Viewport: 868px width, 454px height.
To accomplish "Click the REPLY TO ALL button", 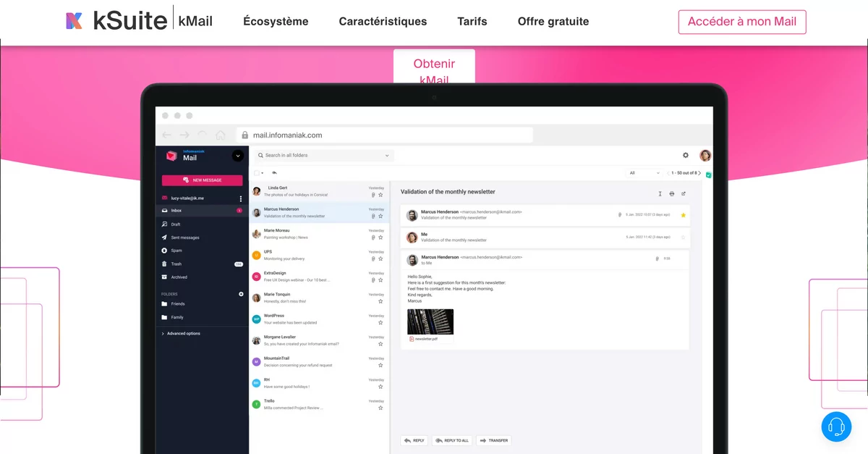I will tap(452, 440).
